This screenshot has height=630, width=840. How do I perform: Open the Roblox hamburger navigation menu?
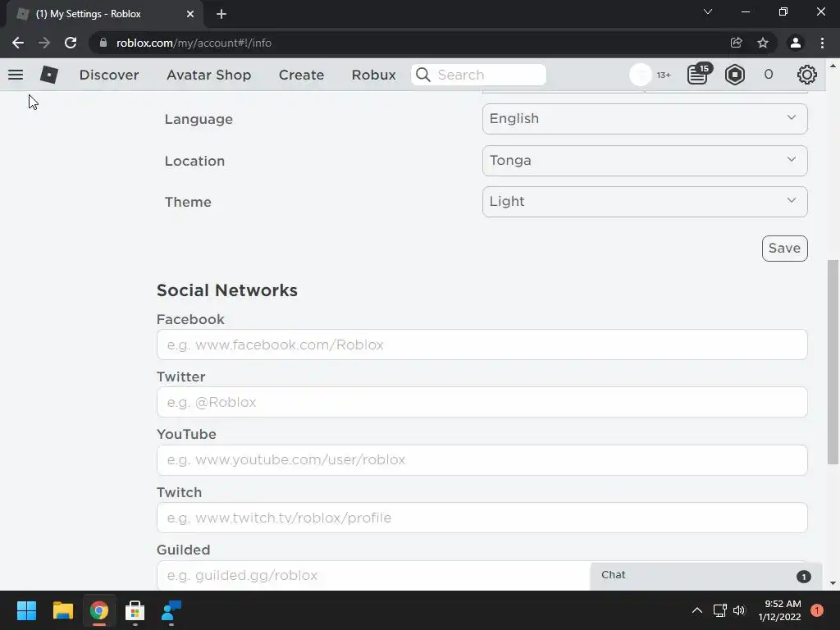(16, 75)
